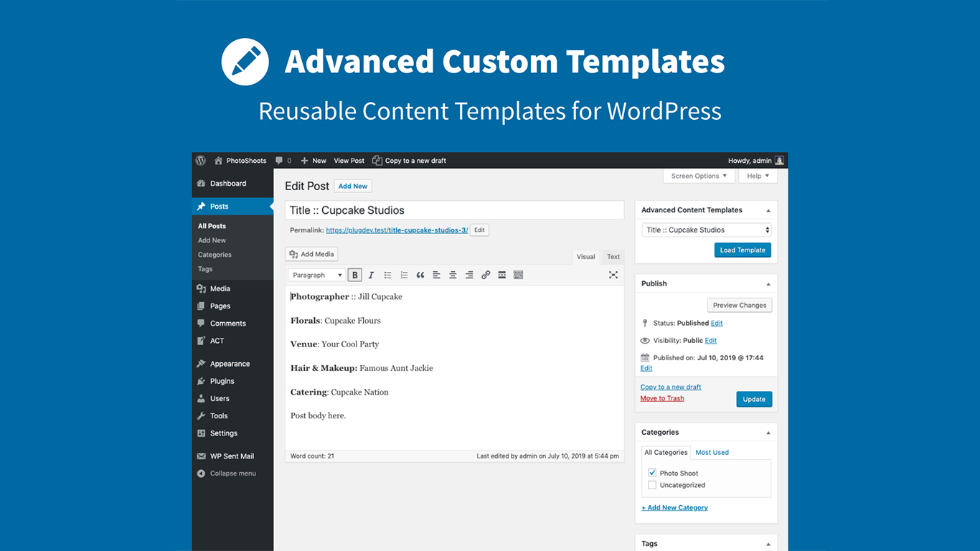Open the admin user avatar
The height and width of the screenshot is (551, 980).
[780, 161]
